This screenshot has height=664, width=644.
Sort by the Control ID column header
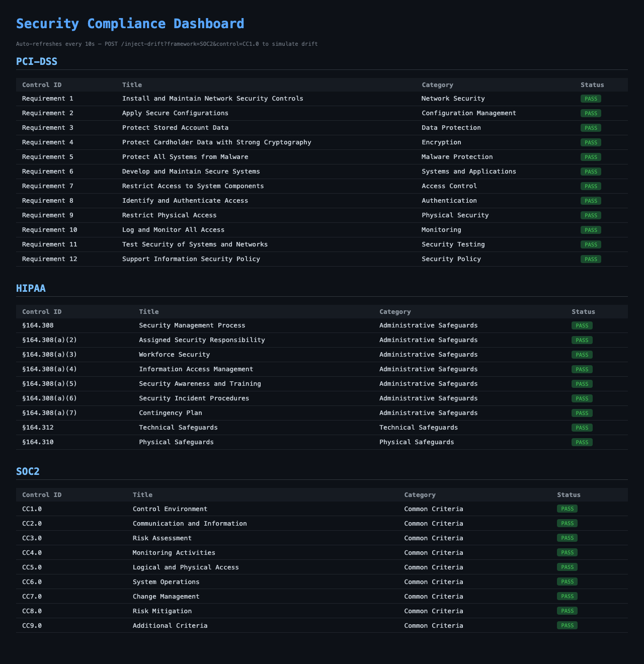pyautogui.click(x=42, y=85)
